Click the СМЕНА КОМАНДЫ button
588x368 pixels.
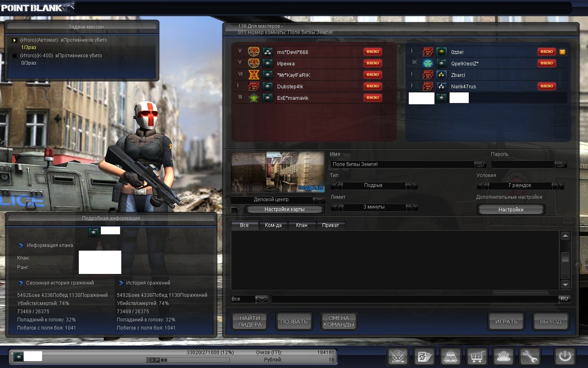click(x=339, y=321)
